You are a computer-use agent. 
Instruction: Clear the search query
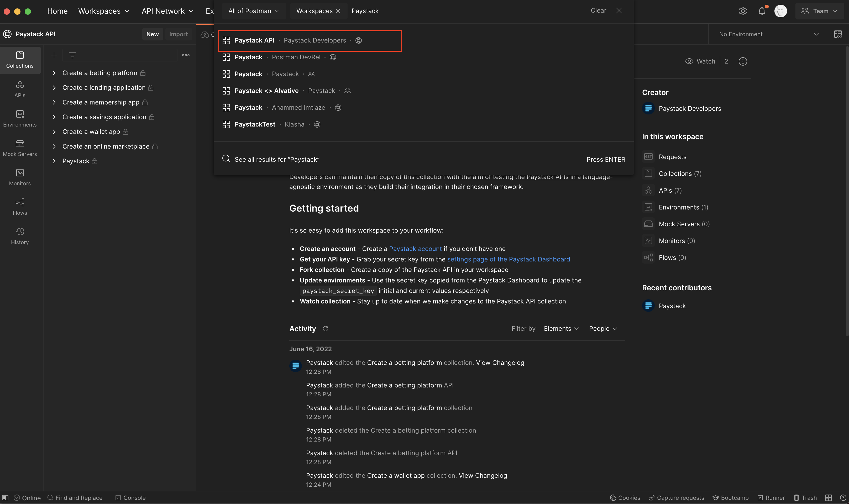point(598,10)
